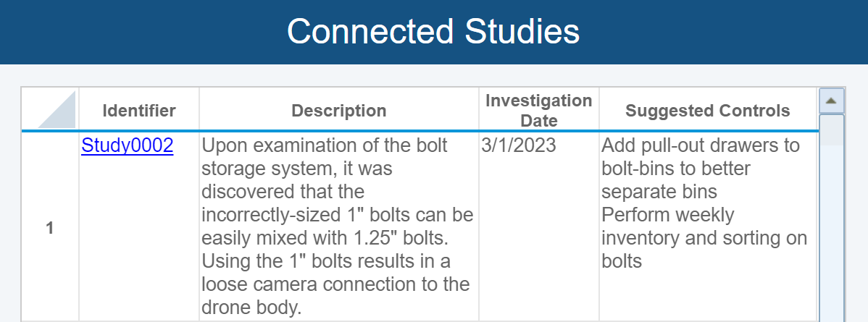The height and width of the screenshot is (322, 868).
Task: Click the divider between Identifier and Description headers
Action: pos(199,110)
